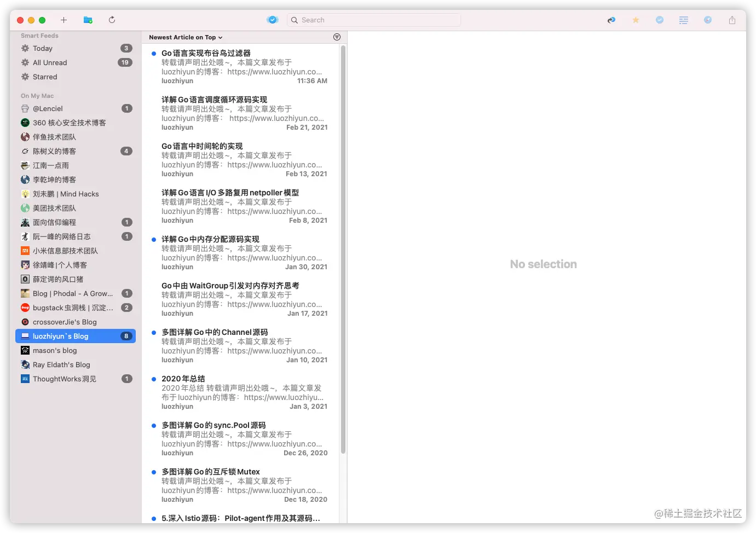Open the 面向信仰编程 feed
The width and height of the screenshot is (756, 533).
click(76, 222)
